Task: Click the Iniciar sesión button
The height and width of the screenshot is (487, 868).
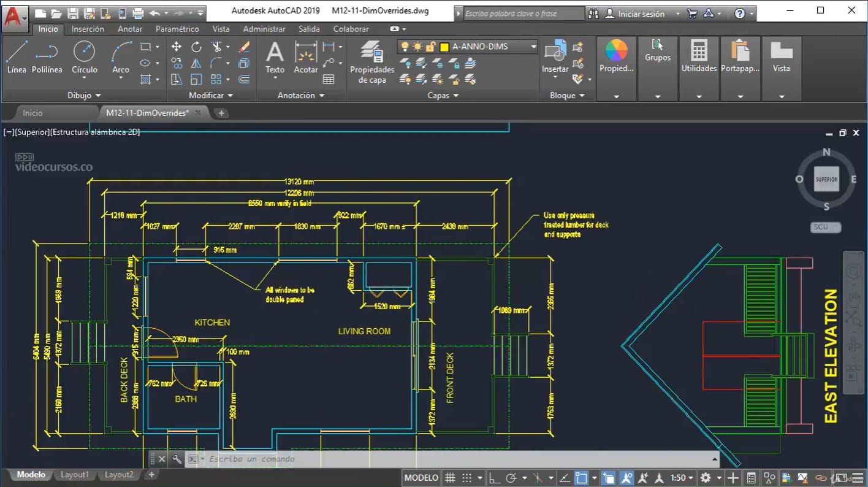Action: (x=641, y=13)
